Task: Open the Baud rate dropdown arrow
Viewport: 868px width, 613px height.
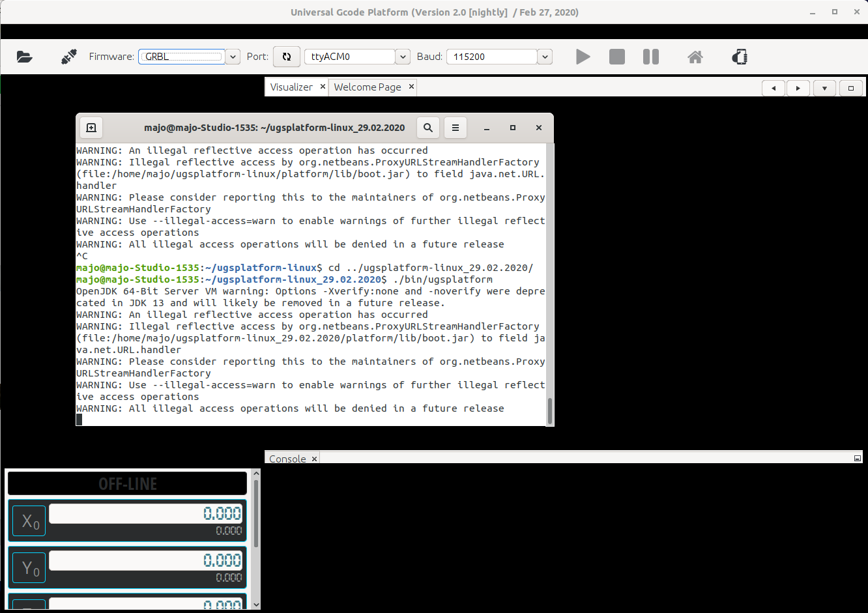Action: 545,57
